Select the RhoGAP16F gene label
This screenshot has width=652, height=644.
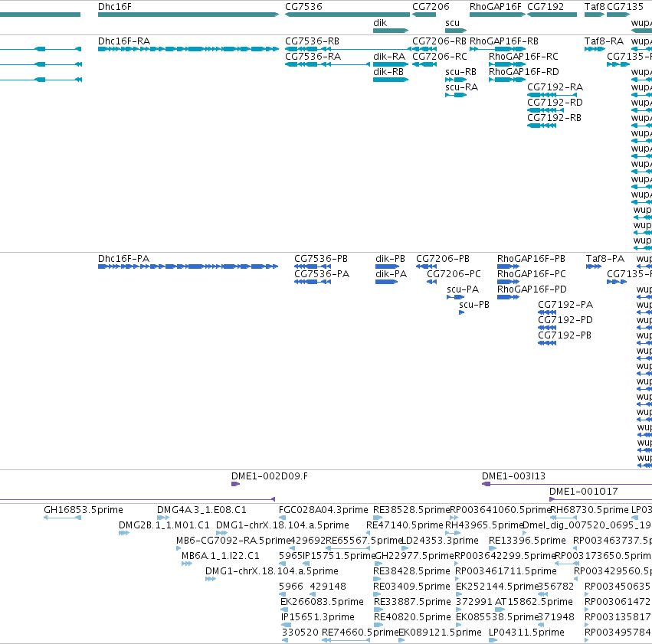click(x=495, y=7)
